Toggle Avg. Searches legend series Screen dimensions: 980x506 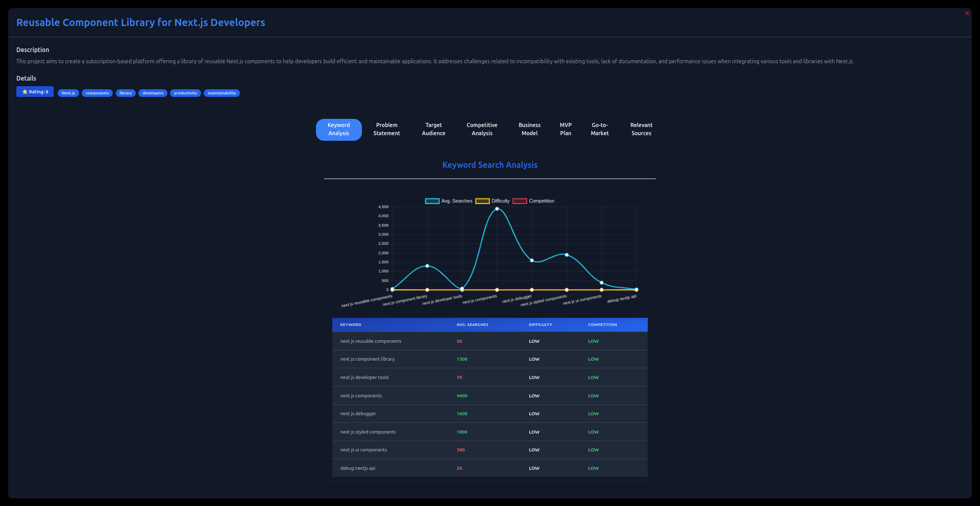(449, 201)
